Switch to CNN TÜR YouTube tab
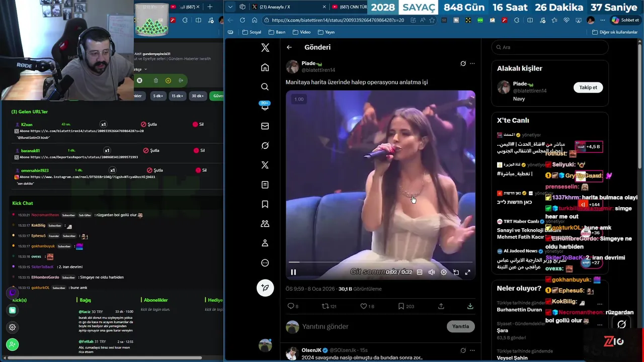 point(349,7)
